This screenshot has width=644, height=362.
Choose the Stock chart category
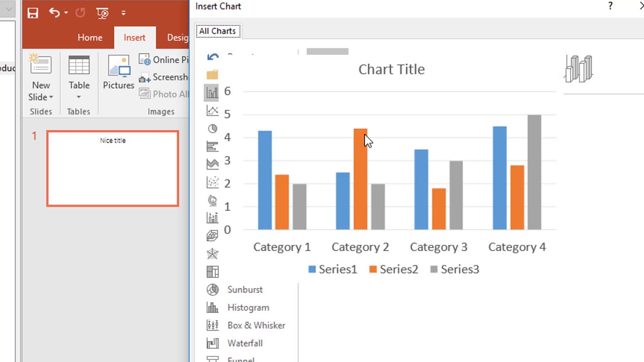[212, 218]
